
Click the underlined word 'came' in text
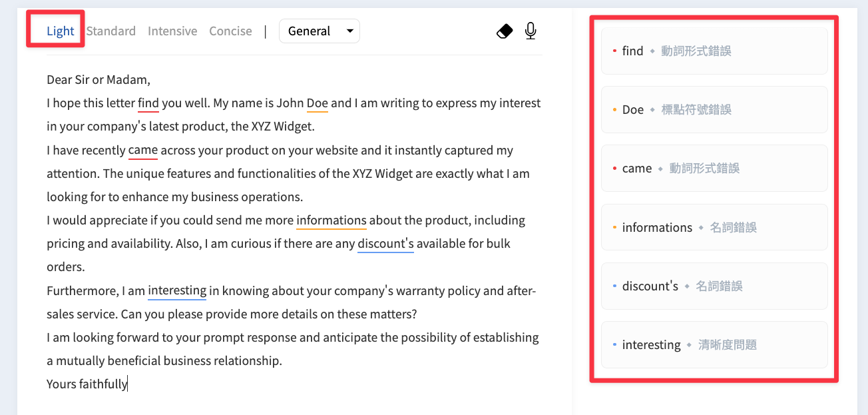(143, 150)
